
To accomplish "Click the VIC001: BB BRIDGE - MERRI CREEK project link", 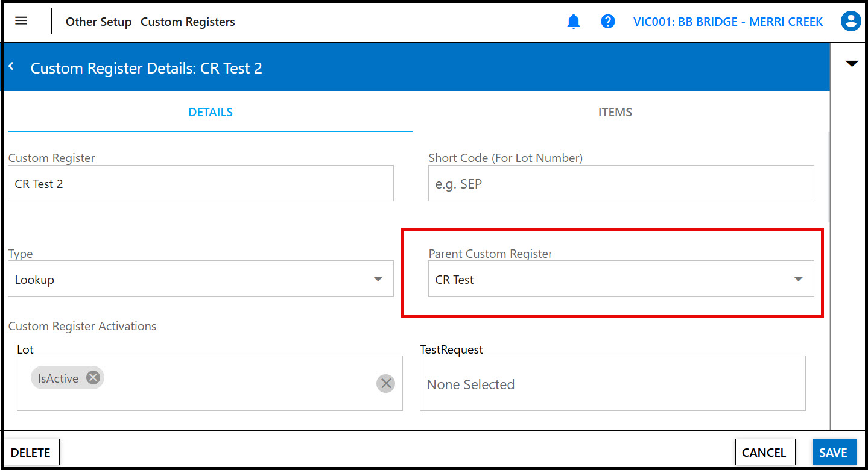I will click(727, 22).
